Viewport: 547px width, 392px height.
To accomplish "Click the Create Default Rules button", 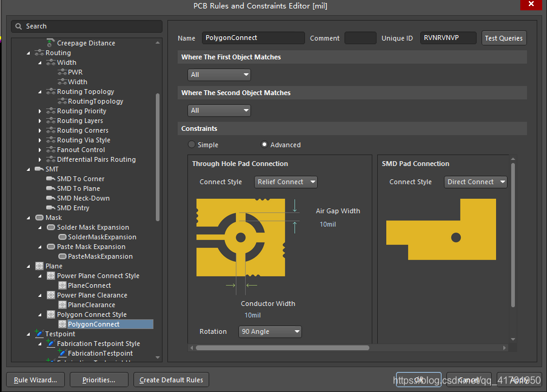I will click(x=171, y=380).
